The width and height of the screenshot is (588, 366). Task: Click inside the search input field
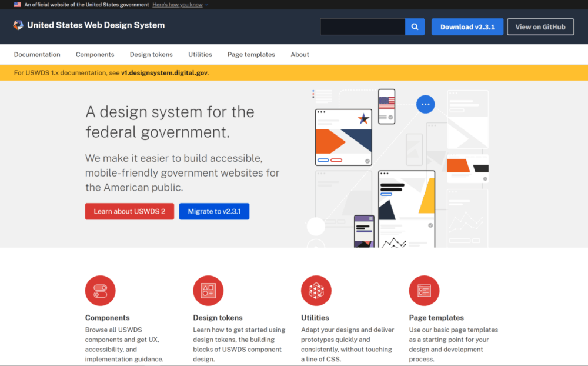[362, 26]
